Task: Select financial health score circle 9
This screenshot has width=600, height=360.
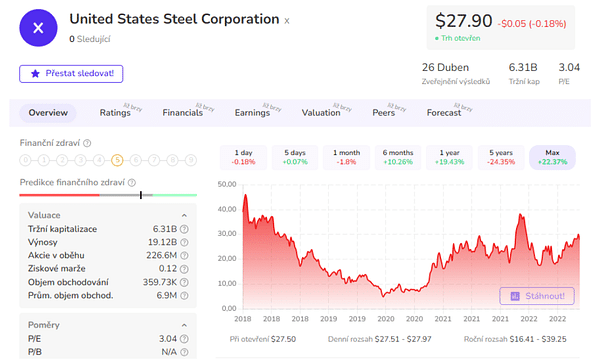Action: (191, 160)
